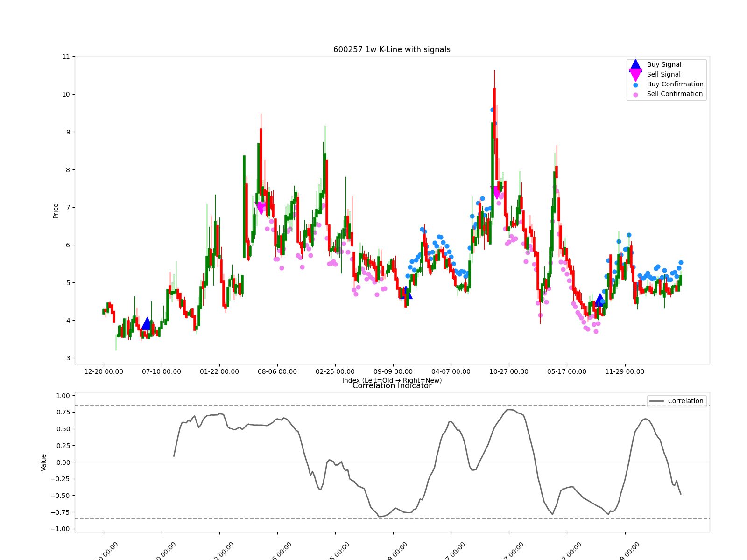This screenshot has width=747, height=560.
Task: Click the upper dashed threshold line in correlation chart
Action: (392, 406)
